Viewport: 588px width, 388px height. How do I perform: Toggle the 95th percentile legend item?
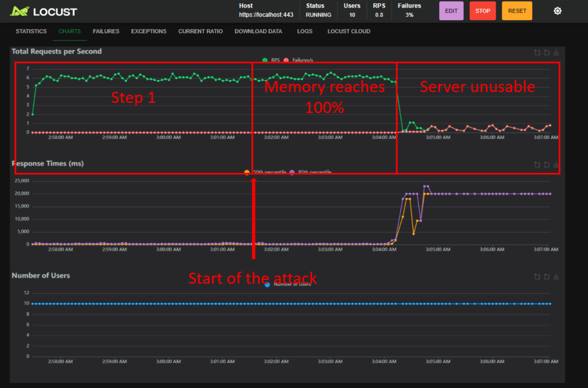(x=312, y=172)
